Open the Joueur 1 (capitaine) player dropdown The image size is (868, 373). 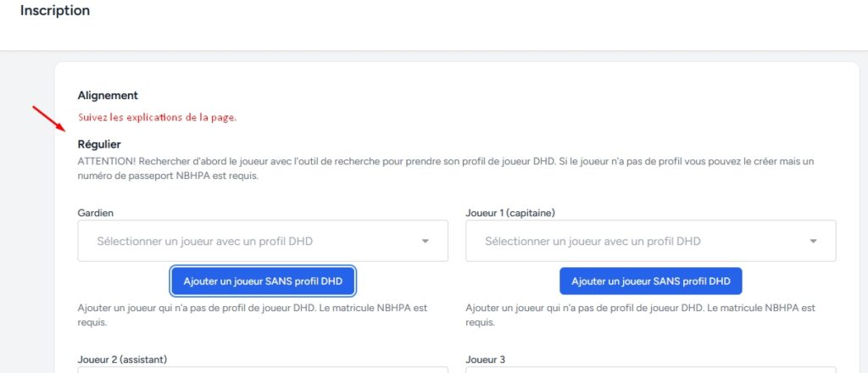coord(650,241)
